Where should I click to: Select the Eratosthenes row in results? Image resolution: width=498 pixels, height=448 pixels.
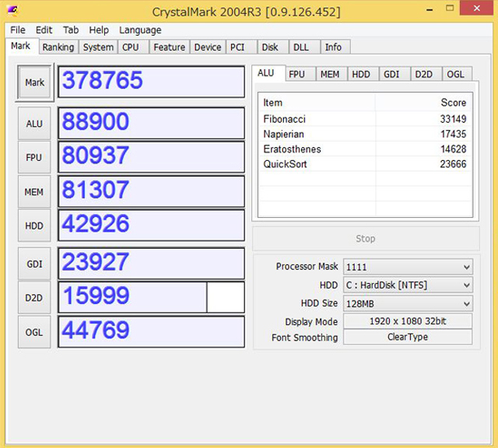coord(365,149)
